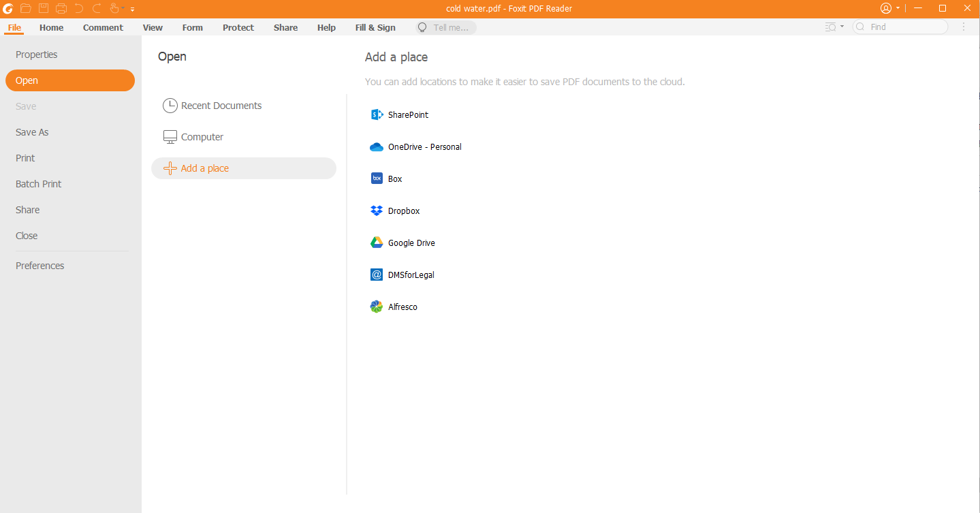Click the Print icon in quick access toolbar
Screen dimensions: 980x513
[61, 8]
